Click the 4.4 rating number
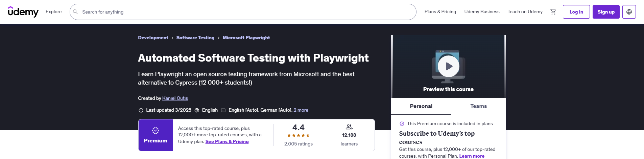This screenshot has height=159, width=644. pos(299,128)
